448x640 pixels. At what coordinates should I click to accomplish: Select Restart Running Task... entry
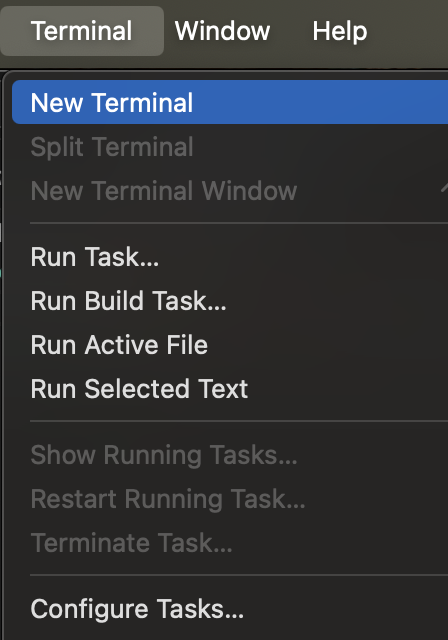click(x=230, y=499)
